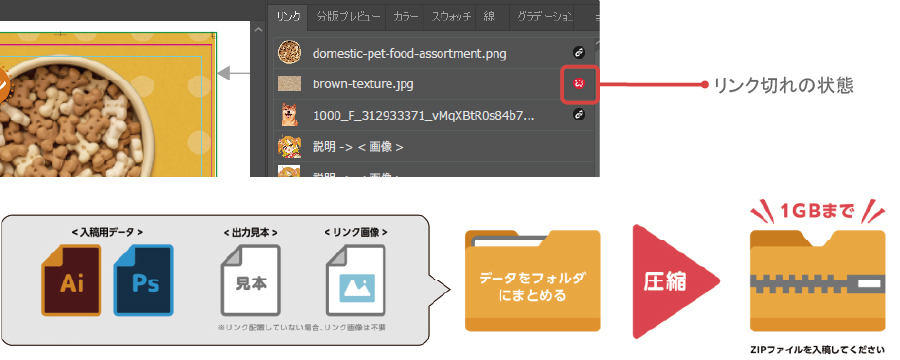Click the link image file icon

pyautogui.click(x=356, y=280)
